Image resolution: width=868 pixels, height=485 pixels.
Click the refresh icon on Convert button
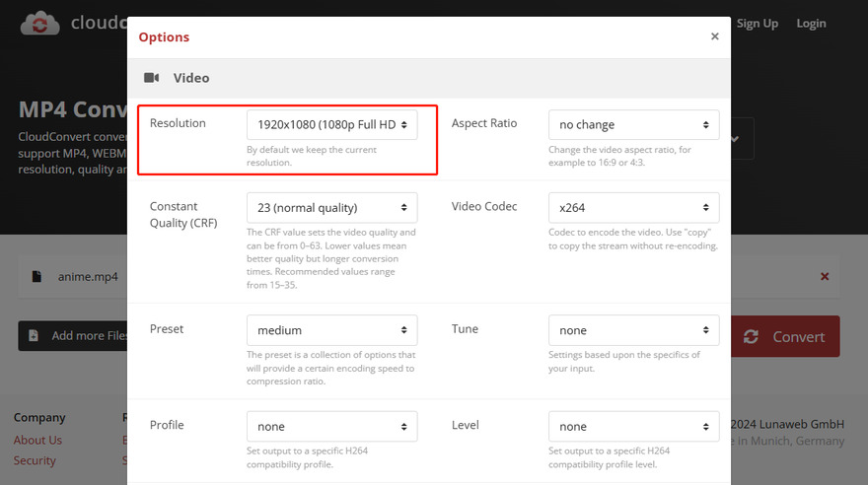pyautogui.click(x=752, y=336)
